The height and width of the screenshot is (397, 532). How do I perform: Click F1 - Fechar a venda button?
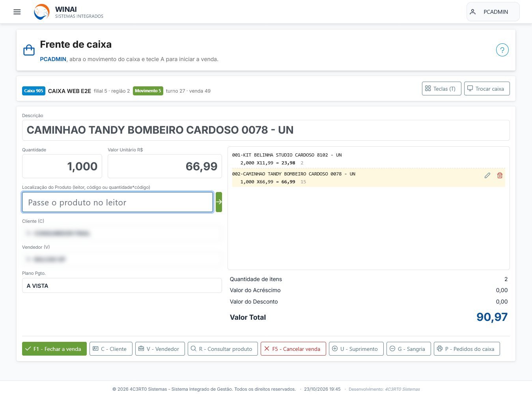coord(54,349)
